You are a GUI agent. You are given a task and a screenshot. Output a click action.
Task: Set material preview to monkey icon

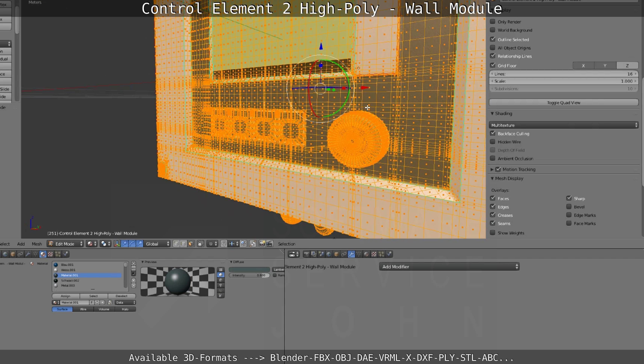click(220, 285)
